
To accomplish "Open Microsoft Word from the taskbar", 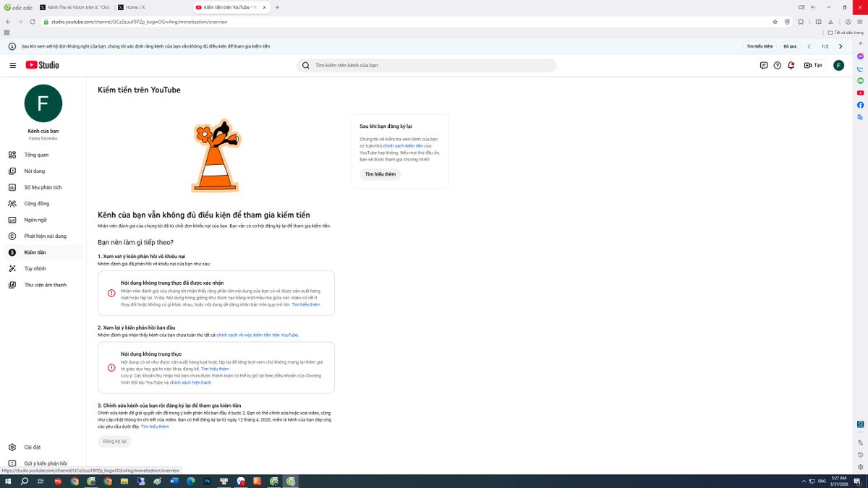I will click(174, 481).
